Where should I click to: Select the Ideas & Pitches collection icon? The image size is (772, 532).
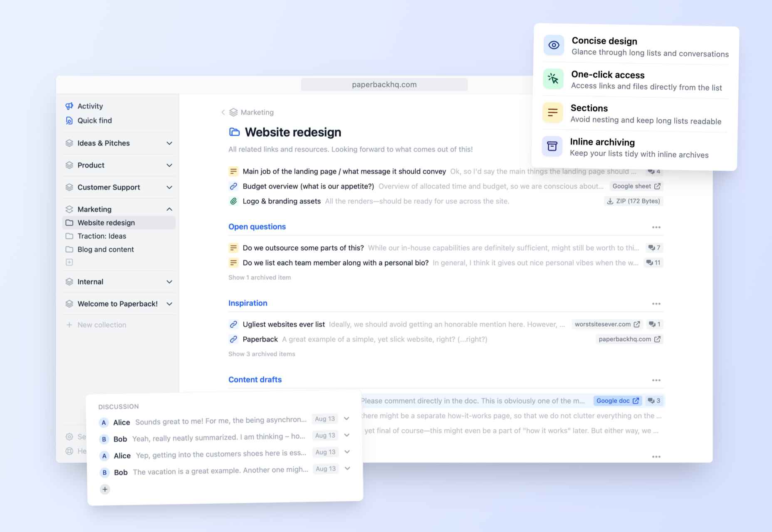[69, 143]
